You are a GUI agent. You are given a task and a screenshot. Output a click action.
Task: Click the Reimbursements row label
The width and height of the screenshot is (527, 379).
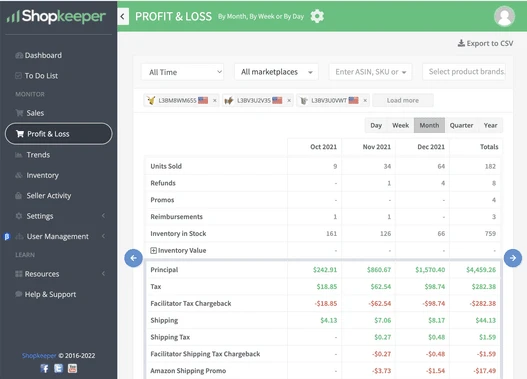click(176, 217)
